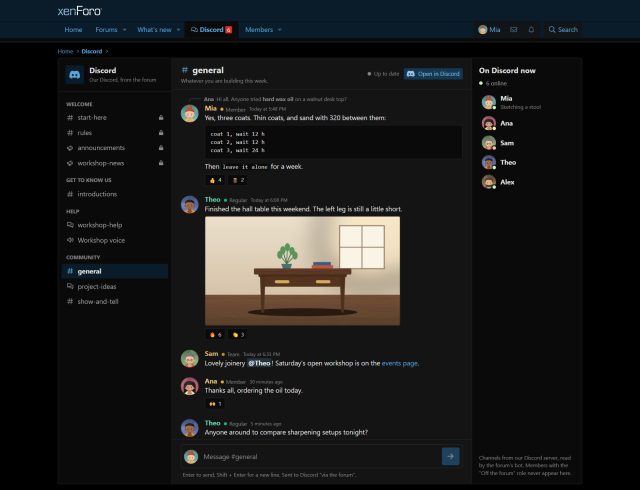Viewport: 640px width, 490px height.
Task: Click the lock icon on workshop-news
Action: point(161,163)
